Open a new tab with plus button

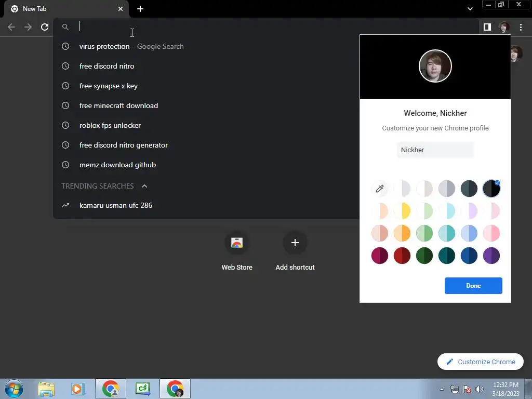coord(140,9)
